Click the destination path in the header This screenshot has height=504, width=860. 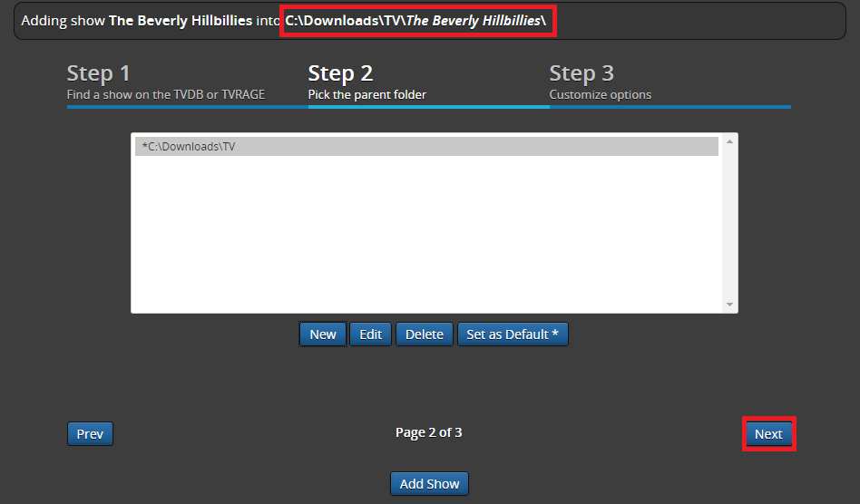tap(417, 20)
